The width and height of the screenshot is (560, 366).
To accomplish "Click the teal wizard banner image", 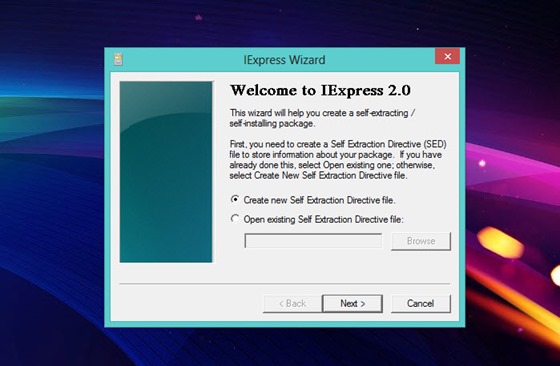I will [x=166, y=172].
